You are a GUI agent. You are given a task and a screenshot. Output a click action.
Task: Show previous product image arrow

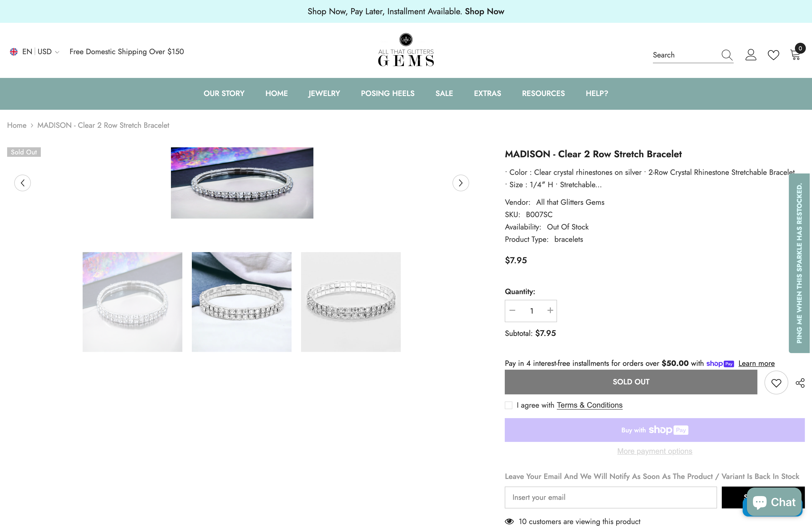(23, 183)
